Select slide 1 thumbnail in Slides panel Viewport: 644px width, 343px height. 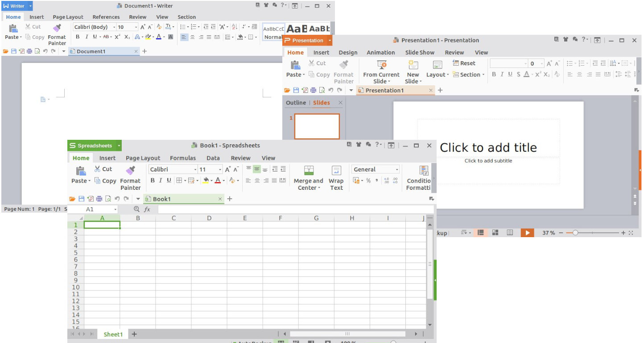coord(317,126)
